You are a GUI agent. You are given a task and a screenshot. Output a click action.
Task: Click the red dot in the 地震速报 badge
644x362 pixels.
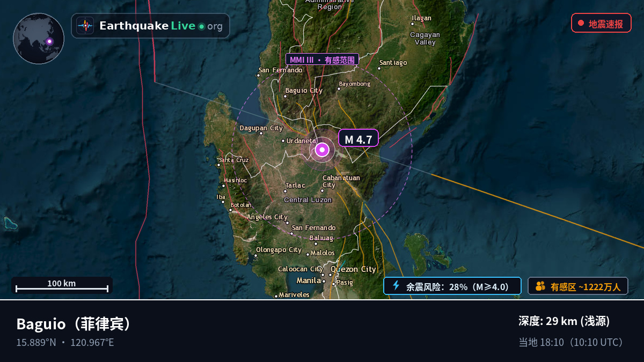click(x=581, y=23)
